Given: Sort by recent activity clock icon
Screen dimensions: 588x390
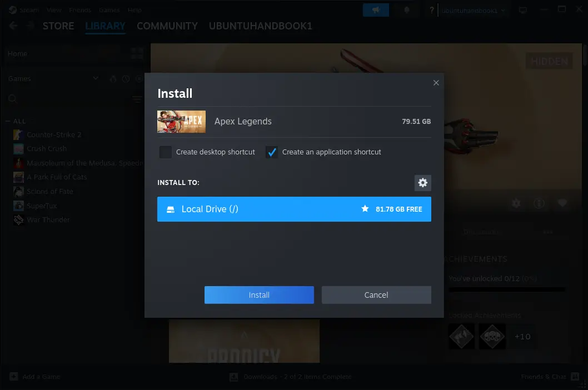Looking at the screenshot, I should pyautogui.click(x=126, y=79).
